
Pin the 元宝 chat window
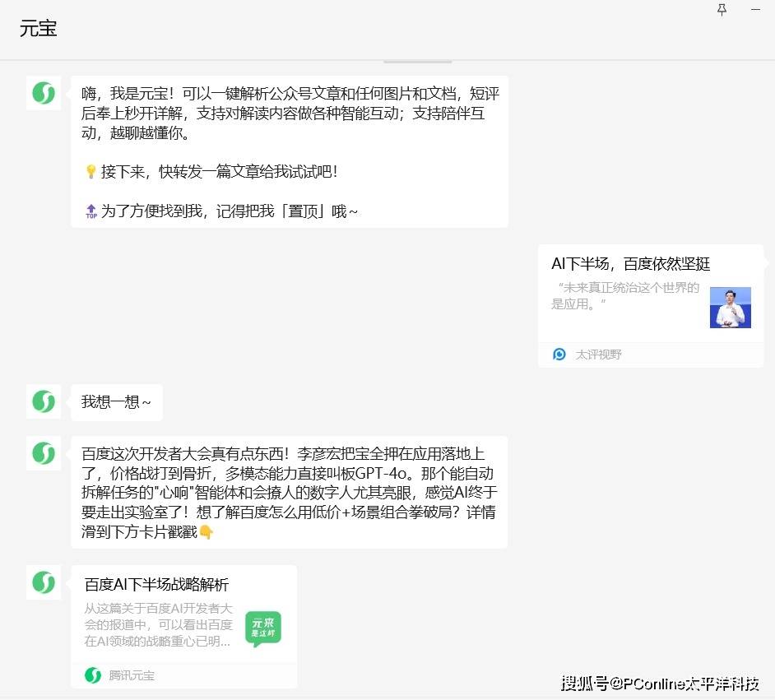tap(722, 10)
